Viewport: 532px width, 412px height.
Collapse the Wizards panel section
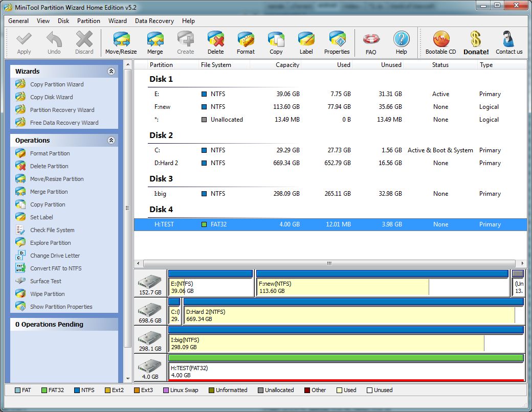(111, 71)
